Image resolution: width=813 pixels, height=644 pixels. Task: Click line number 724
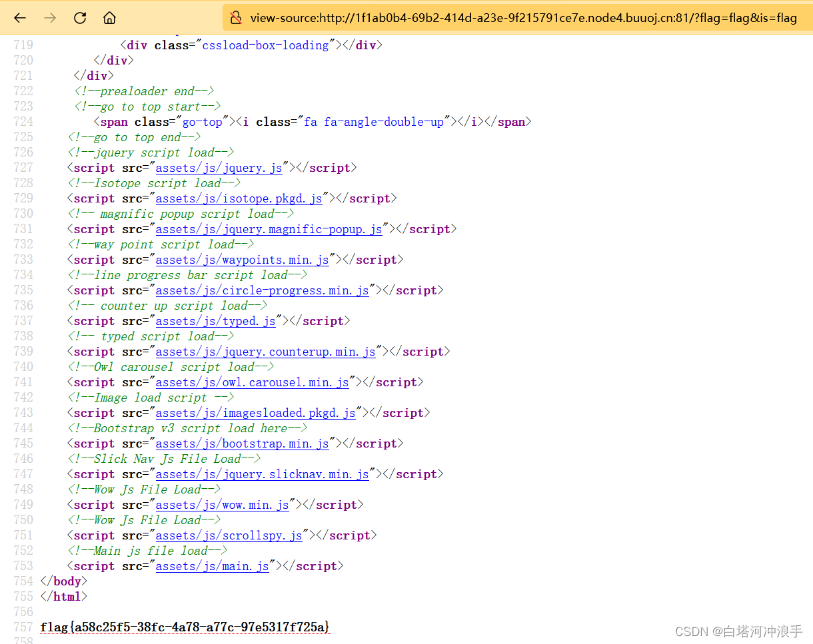coord(23,122)
